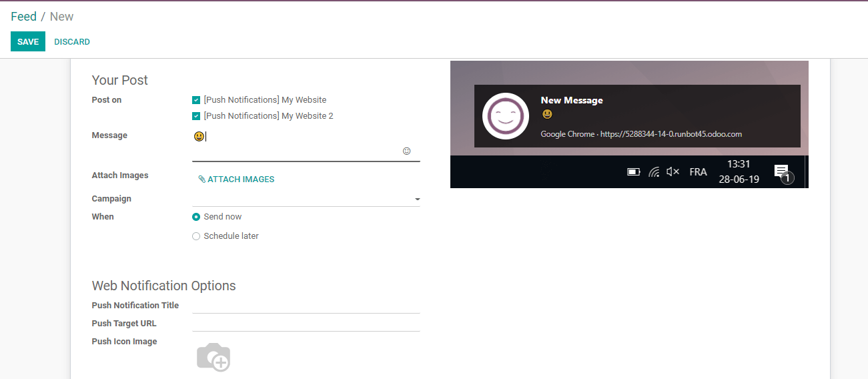Click the SAVE button
Image resolution: width=868 pixels, height=379 pixels.
(x=28, y=41)
